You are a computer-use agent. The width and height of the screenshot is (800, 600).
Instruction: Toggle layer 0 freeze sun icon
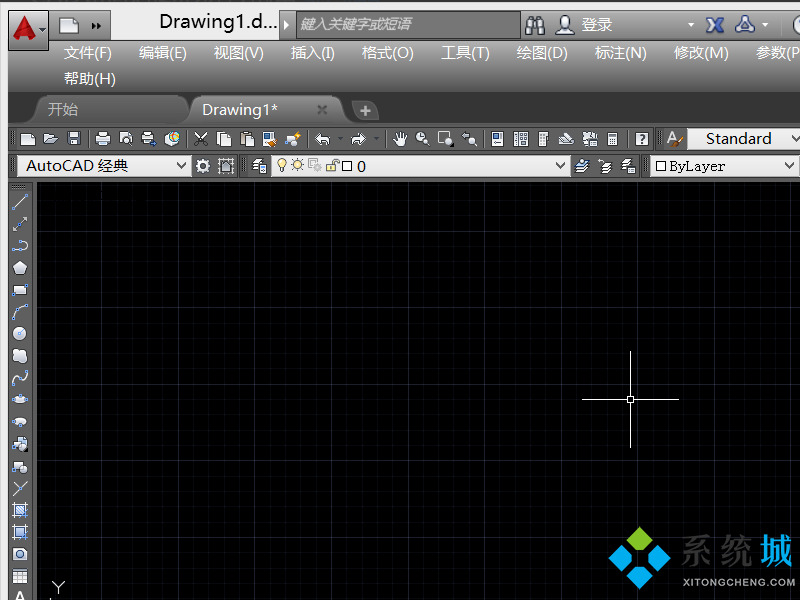pyautogui.click(x=297, y=166)
